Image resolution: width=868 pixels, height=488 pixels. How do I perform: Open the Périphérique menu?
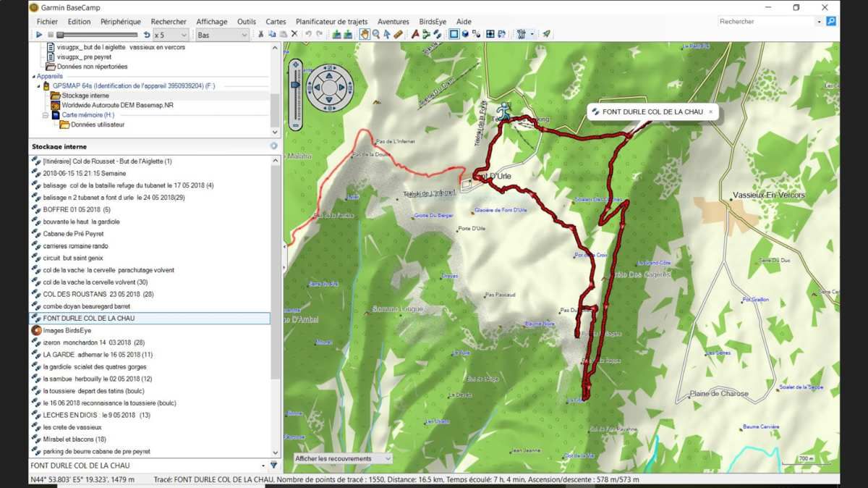121,22
